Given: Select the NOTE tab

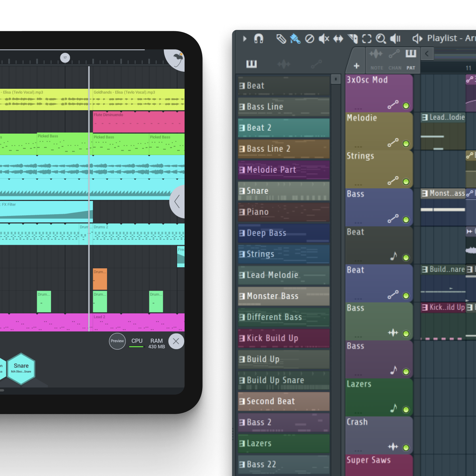Looking at the screenshot, I should click(377, 68).
